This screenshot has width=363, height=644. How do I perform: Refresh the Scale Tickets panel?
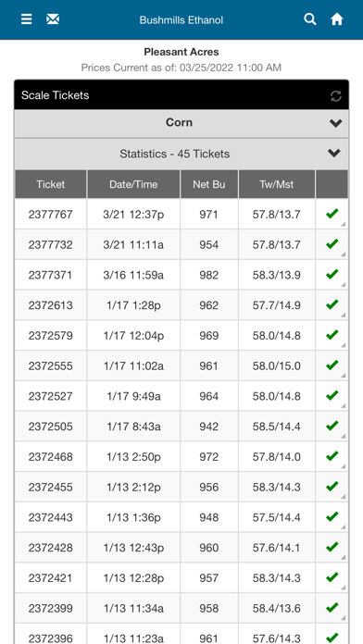pyautogui.click(x=336, y=96)
